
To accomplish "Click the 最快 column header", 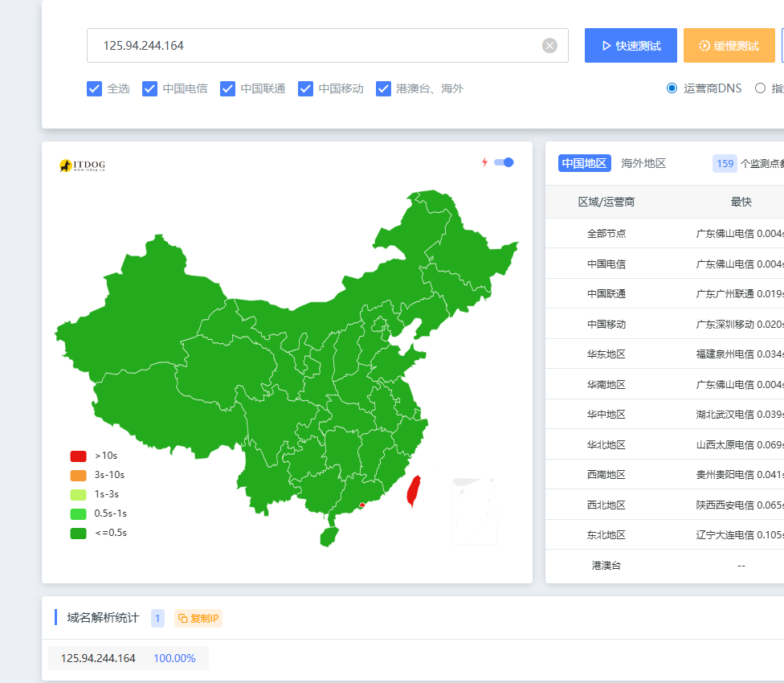I will point(741,202).
